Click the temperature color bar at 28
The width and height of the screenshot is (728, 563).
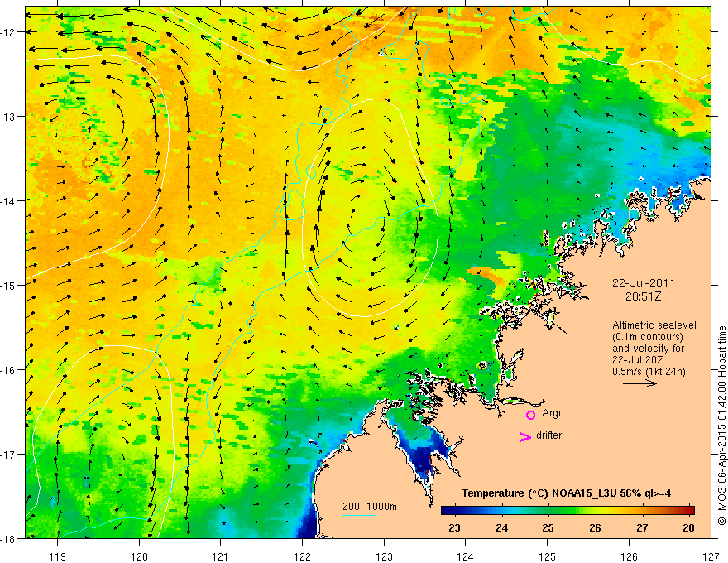coord(689,510)
